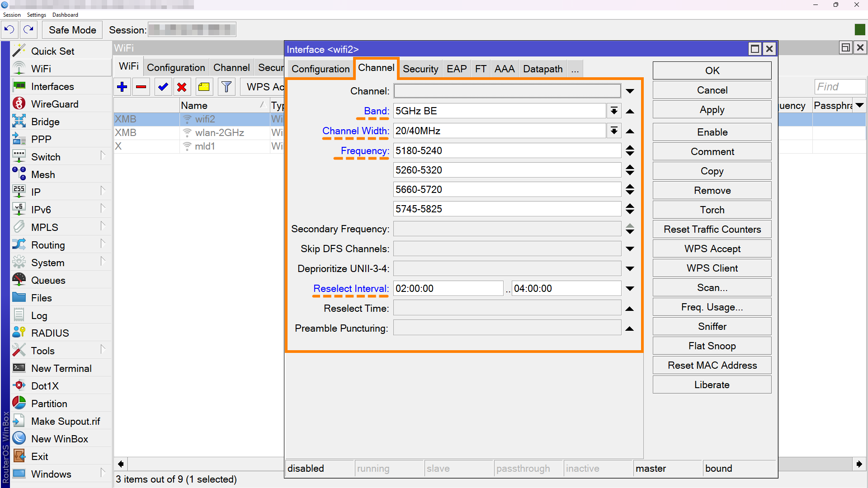Screen dimensions: 868x488
Task: Click the red X disable icon
Action: (182, 87)
